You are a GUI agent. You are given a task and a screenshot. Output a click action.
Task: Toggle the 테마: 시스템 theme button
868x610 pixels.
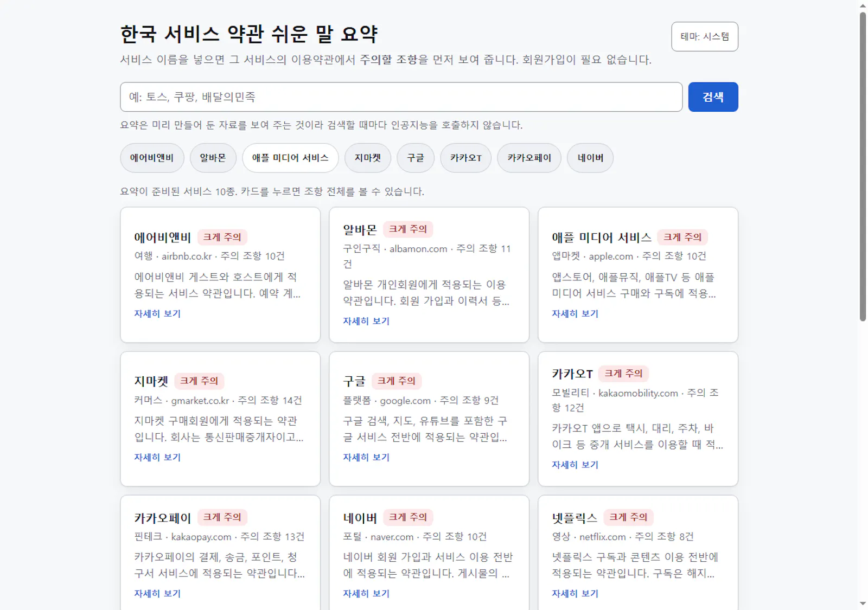tap(704, 37)
